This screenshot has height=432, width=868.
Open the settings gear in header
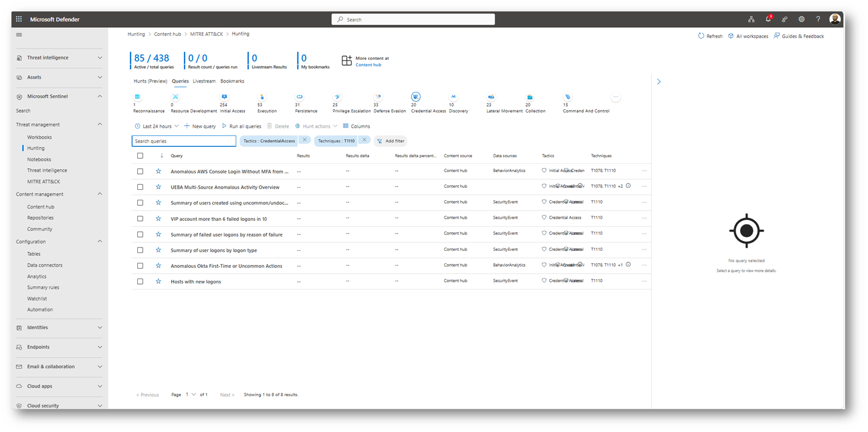pyautogui.click(x=801, y=19)
